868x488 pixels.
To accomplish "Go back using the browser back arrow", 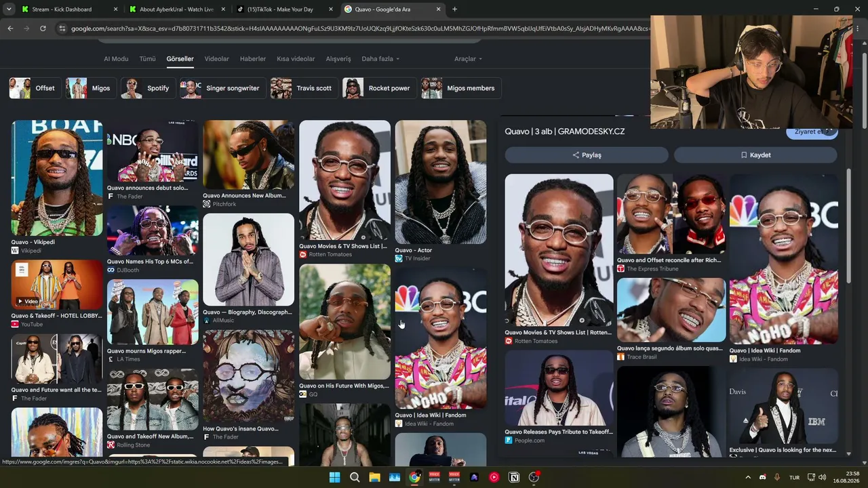I will pos(10,28).
